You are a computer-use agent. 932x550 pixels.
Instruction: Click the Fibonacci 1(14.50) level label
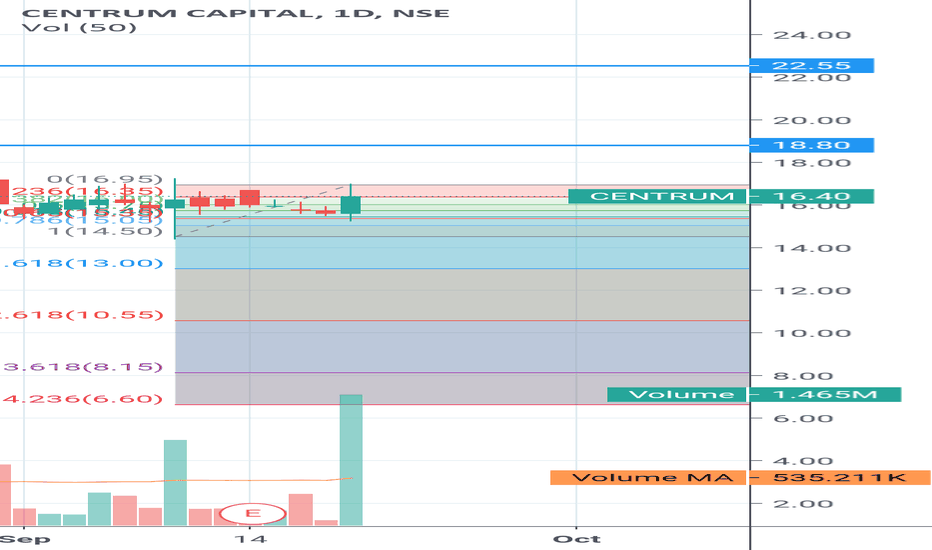point(105,231)
